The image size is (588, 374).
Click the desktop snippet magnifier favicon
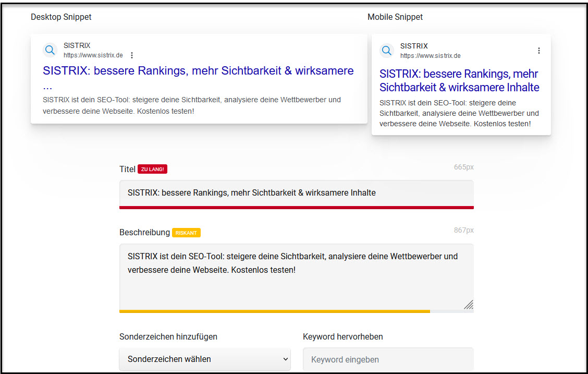(50, 50)
